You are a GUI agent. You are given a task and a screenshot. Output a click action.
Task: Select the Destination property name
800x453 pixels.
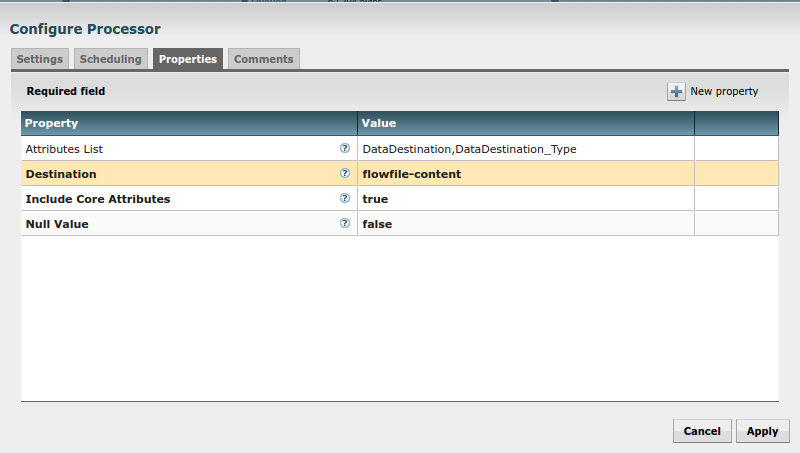(x=61, y=174)
